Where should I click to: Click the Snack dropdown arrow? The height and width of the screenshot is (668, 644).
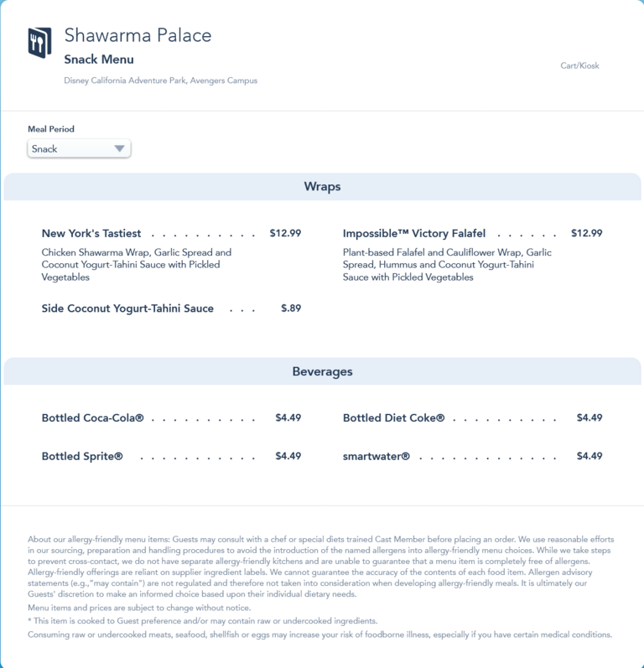click(x=119, y=149)
